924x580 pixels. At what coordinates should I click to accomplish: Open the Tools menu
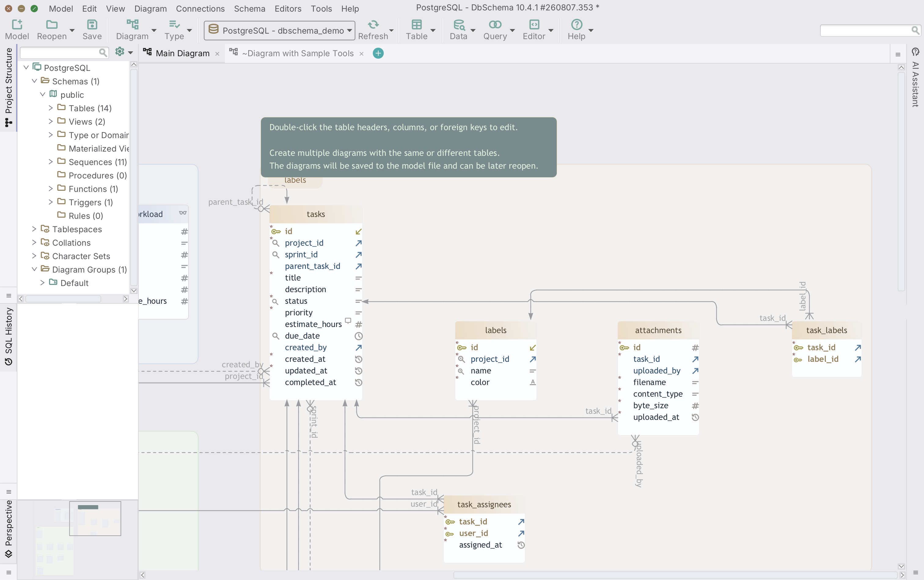point(321,9)
